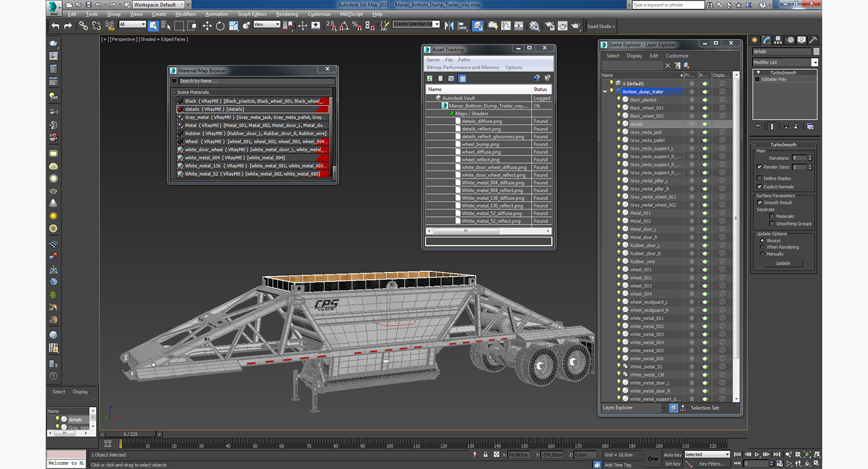
Task: Click the Mirror tool icon
Action: 449,26
